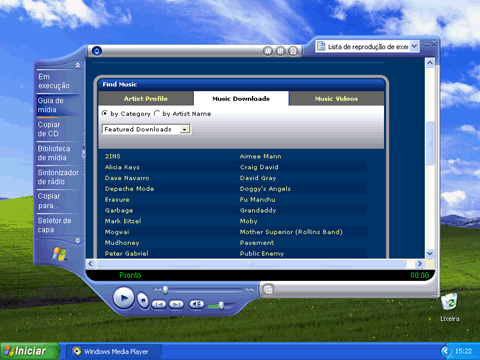Viewport: 480px width, 360px height.
Task: Switch to the Music Videos tab
Action: (336, 99)
